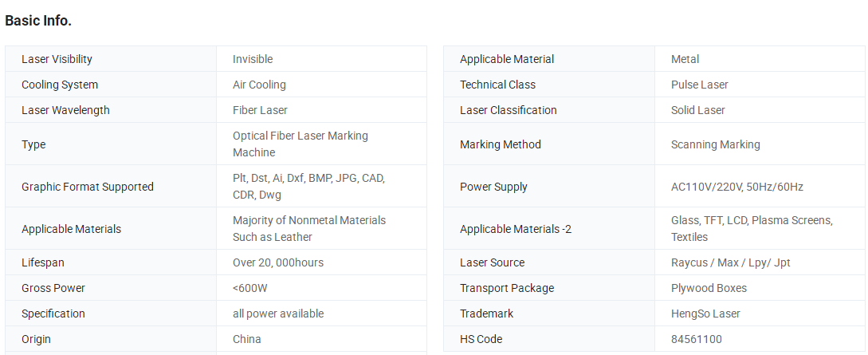This screenshot has width=868, height=355.
Task: Select the Scanning Marking method value
Action: click(715, 144)
